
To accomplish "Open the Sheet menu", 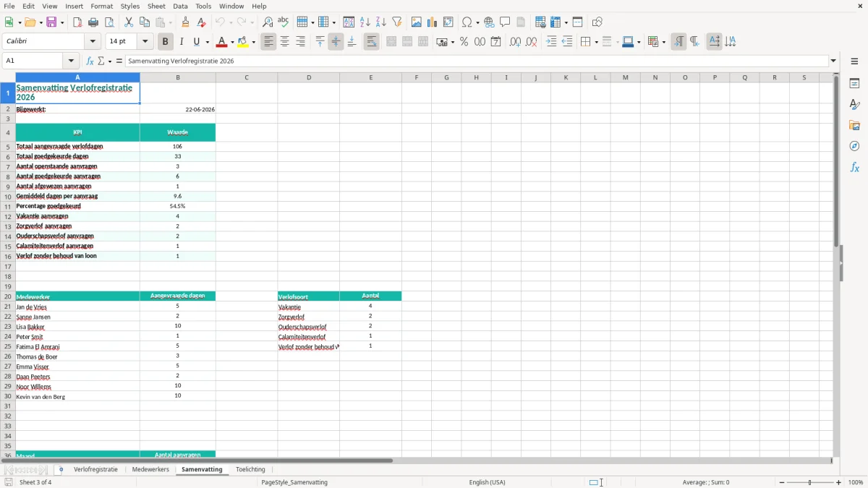I will [156, 6].
